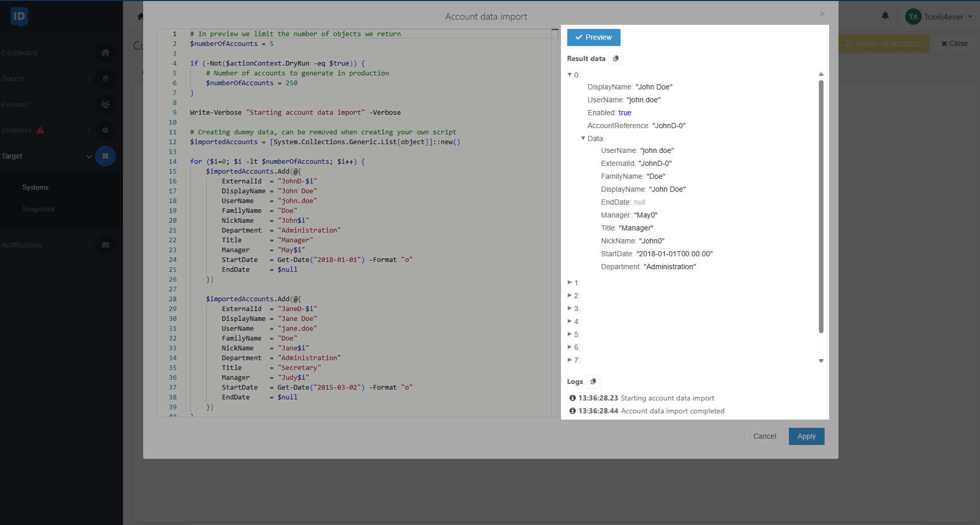Viewport: 980px width, 525px height.
Task: Click code line 2 numberOfAccounts = 5
Action: (x=231, y=44)
